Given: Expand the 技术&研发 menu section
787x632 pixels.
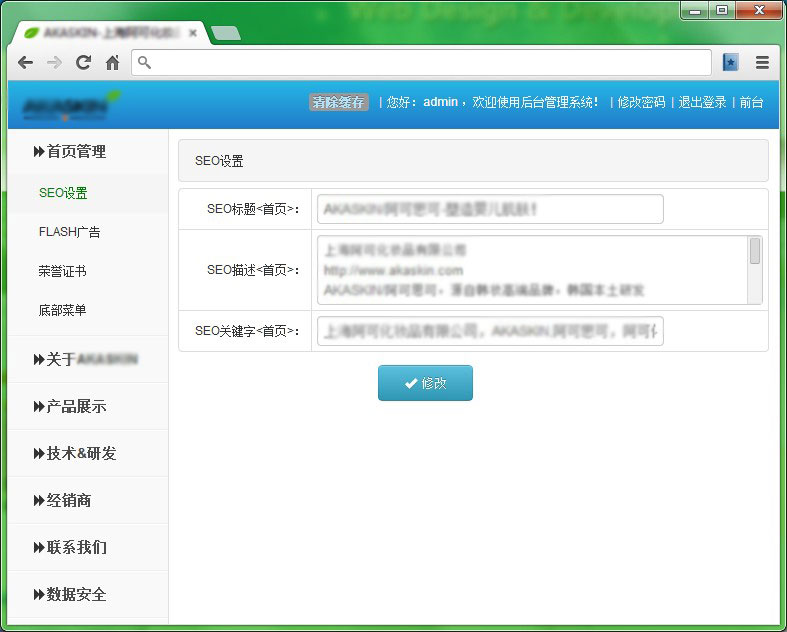Looking at the screenshot, I should click(75, 453).
